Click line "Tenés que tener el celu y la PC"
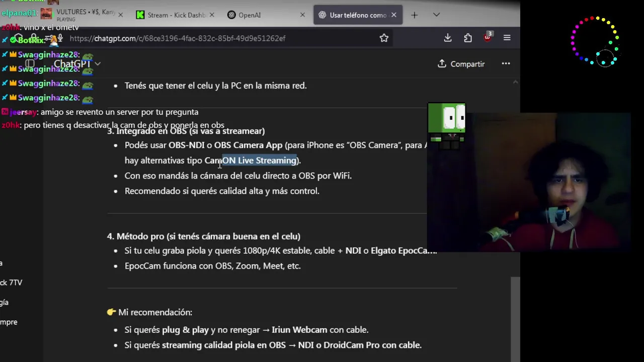Screen dimensions: 644x362 (x=215, y=85)
